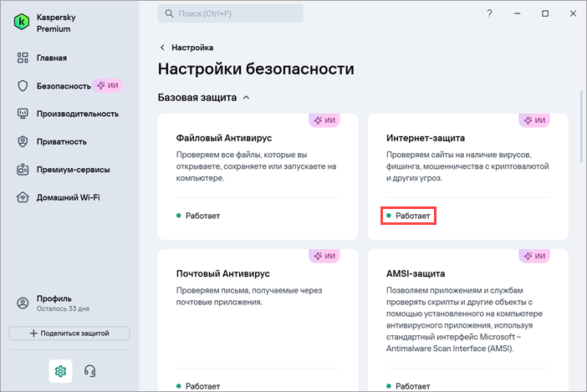Image resolution: width=587 pixels, height=392 pixels.
Task: Select the Приватность icon in sidebar
Action: 23,141
